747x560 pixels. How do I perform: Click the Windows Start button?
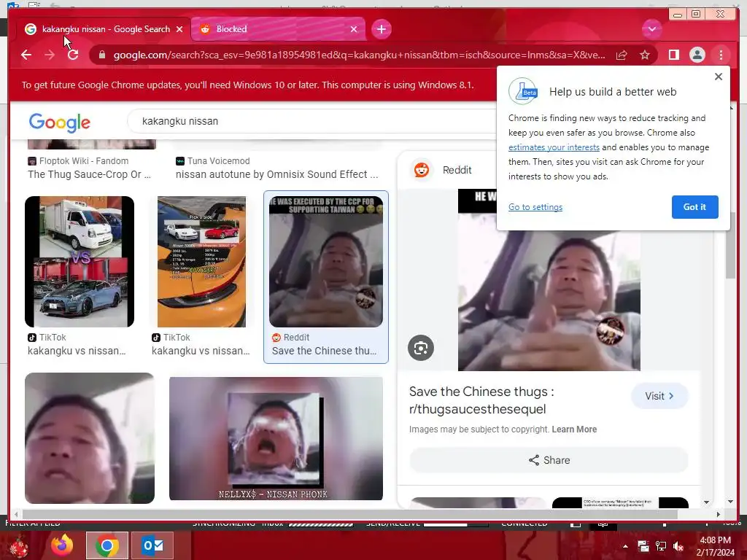pyautogui.click(x=18, y=546)
